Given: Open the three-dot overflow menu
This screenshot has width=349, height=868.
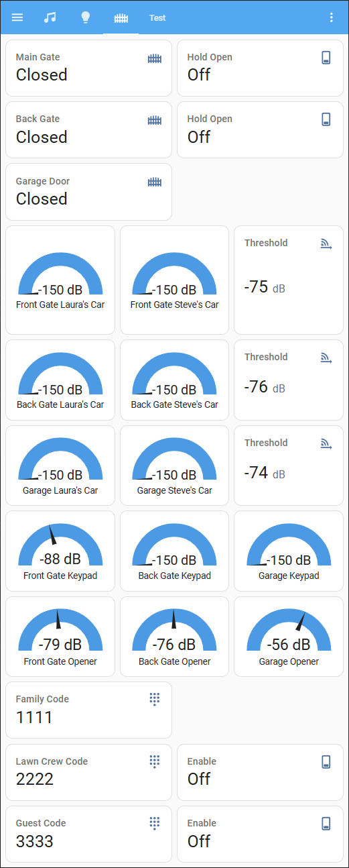Looking at the screenshot, I should [331, 17].
